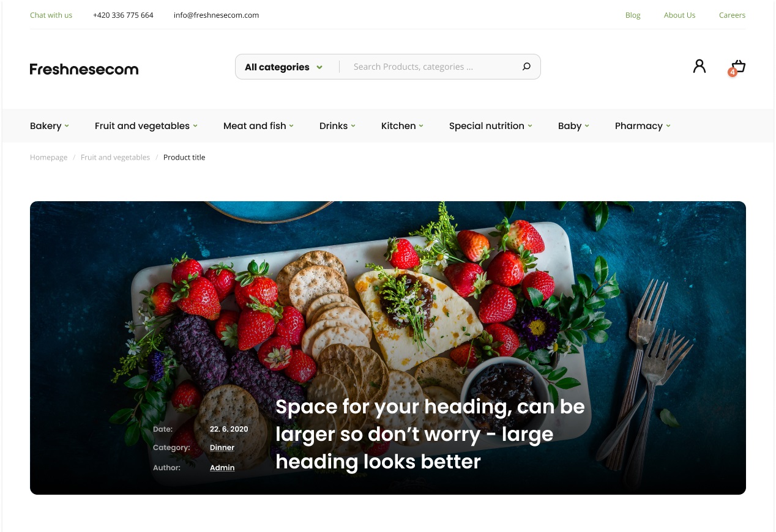Screen dimensions: 776x532
Task: Expand the Bakery menu
Action: pos(50,126)
